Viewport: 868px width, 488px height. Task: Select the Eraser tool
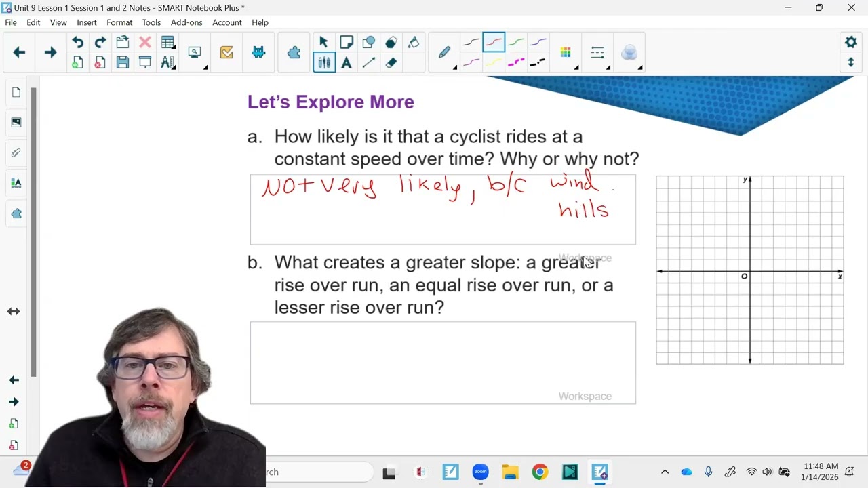[391, 62]
